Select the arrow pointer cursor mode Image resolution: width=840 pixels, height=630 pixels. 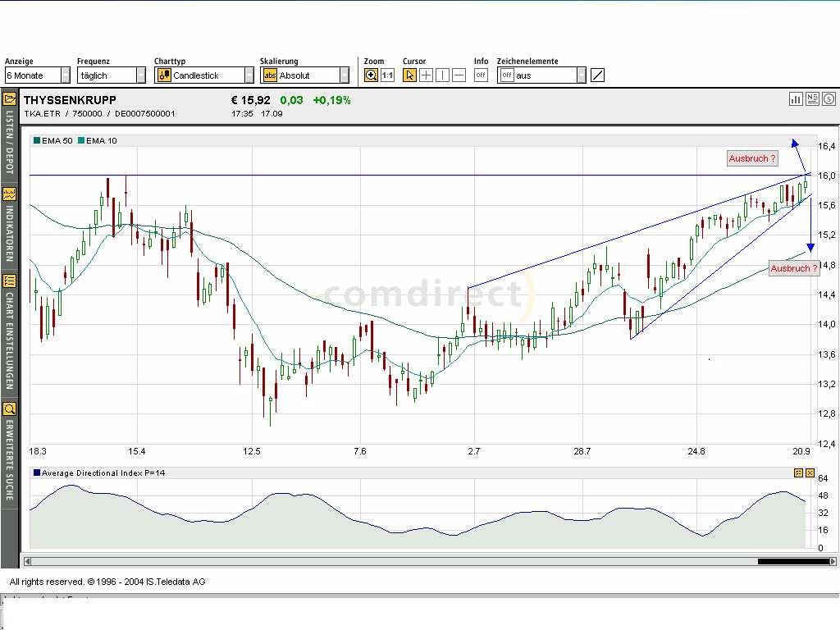coord(409,75)
